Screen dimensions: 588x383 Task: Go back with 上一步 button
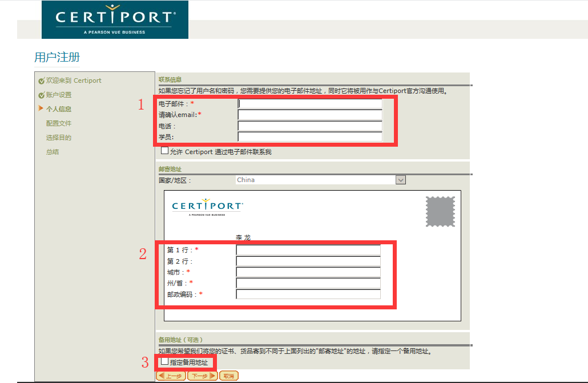(171, 376)
